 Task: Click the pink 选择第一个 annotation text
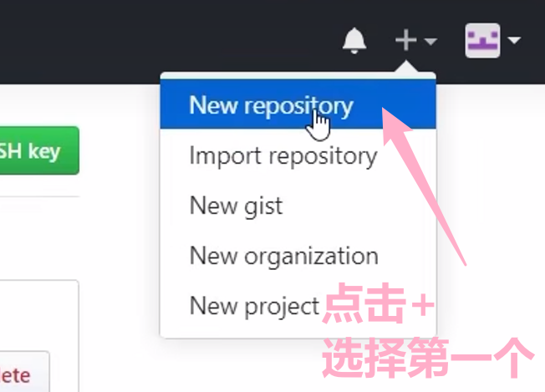(x=428, y=358)
